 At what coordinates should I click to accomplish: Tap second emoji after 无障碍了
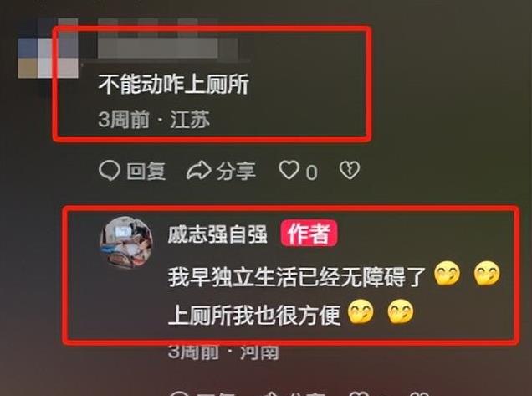point(487,274)
